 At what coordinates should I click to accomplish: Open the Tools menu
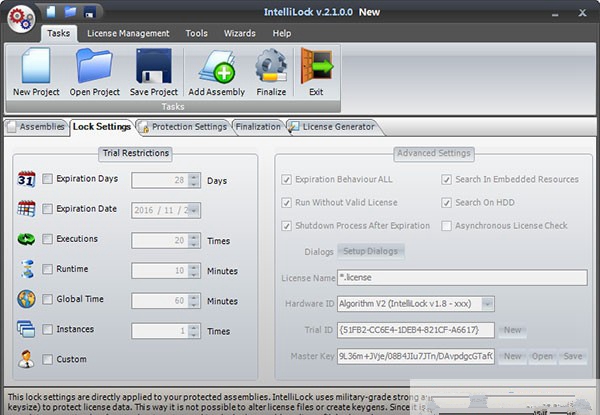tap(196, 34)
